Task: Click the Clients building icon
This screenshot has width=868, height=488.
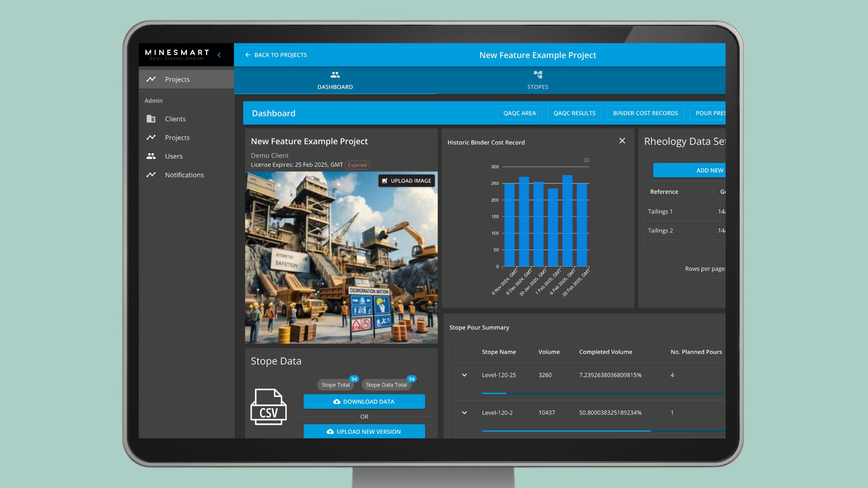Action: click(x=151, y=119)
